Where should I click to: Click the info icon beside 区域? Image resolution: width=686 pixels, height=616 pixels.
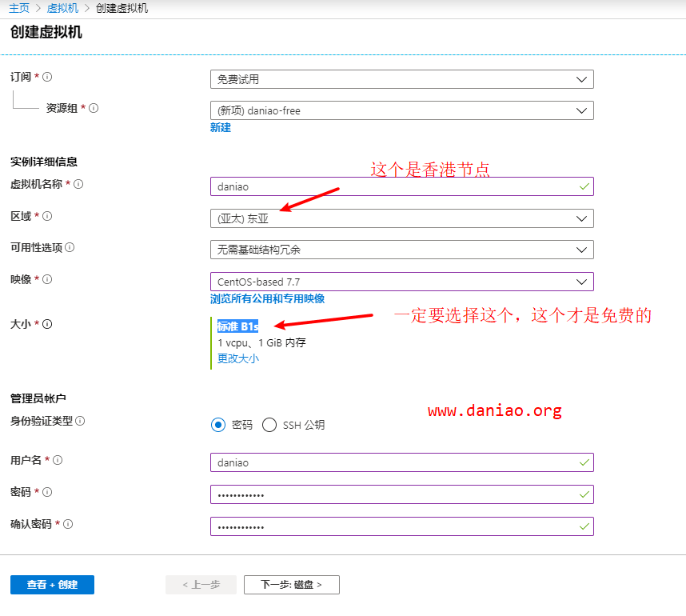click(47, 216)
